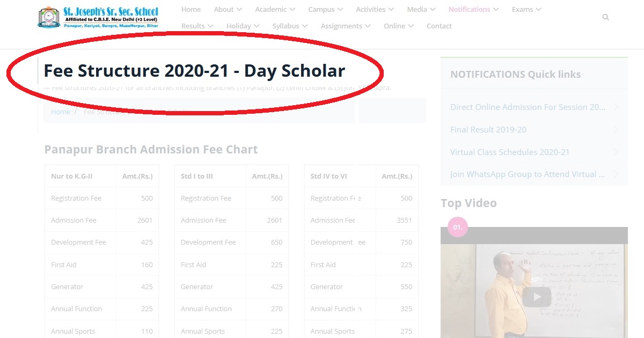Open the Contact page from the menu
This screenshot has width=644, height=338.
(439, 26)
